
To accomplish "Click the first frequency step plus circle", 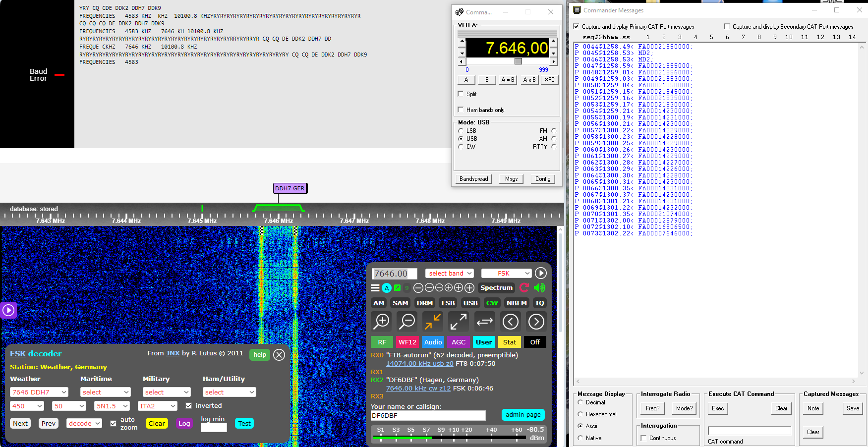I will pos(449,288).
